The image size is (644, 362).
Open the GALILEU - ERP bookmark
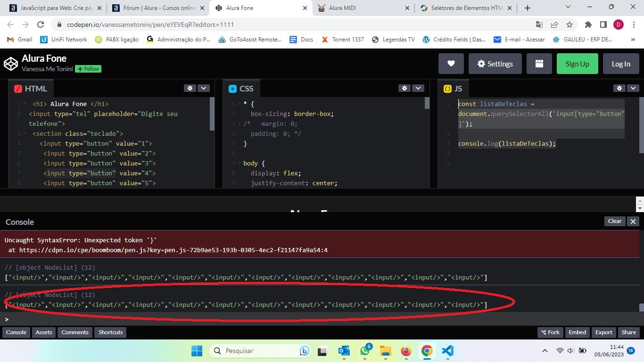[583, 40]
